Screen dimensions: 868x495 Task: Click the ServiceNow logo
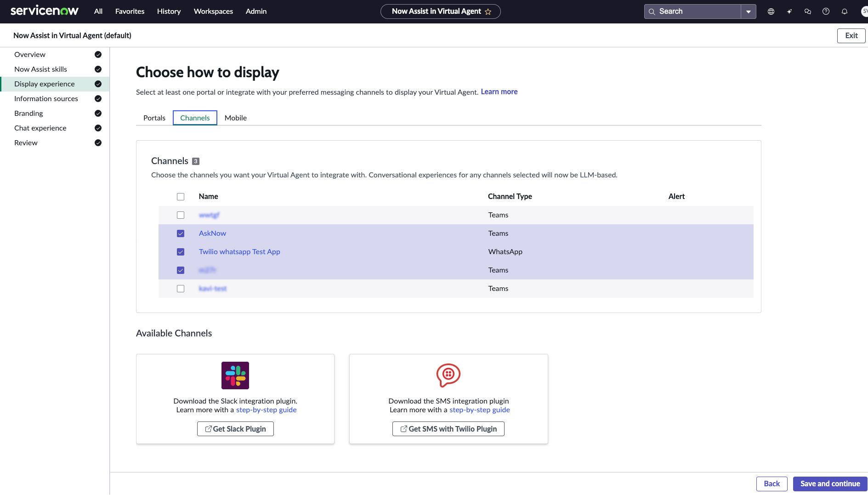[x=44, y=11]
